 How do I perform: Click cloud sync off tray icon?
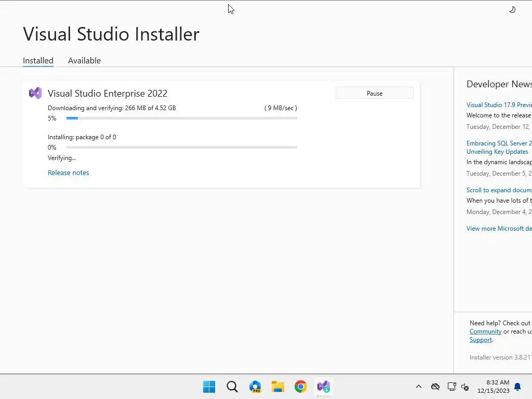(435, 387)
